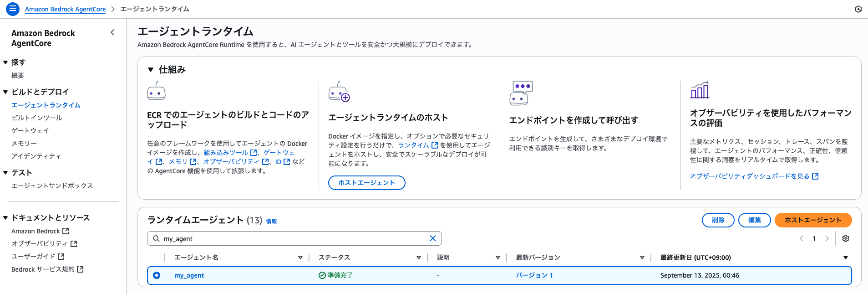Screen dimensions: 868x294
Task: Open the バージョン 1 link
Action: pyautogui.click(x=534, y=275)
